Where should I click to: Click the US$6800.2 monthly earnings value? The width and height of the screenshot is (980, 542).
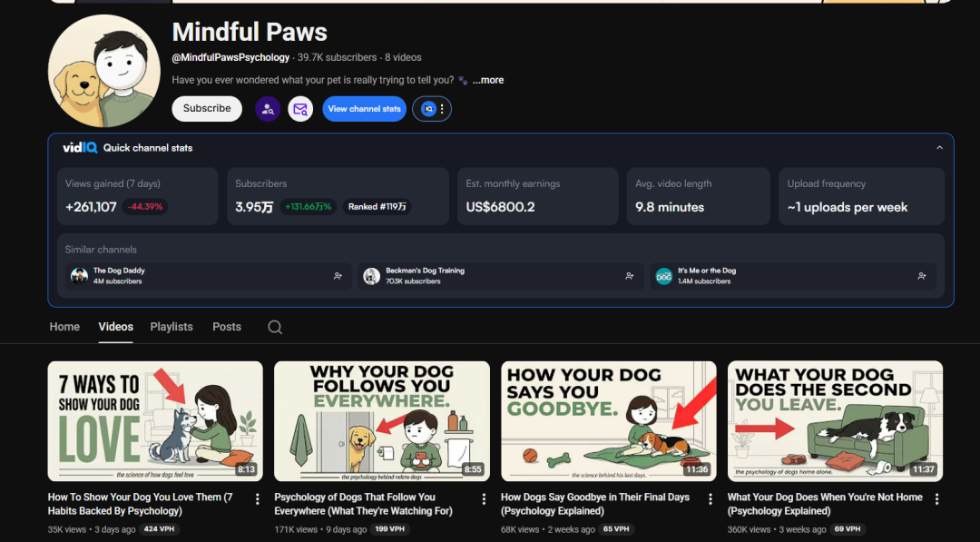500,207
